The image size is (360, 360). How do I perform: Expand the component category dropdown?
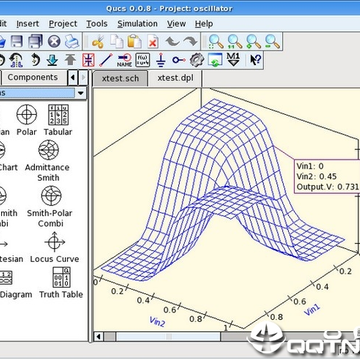[x=81, y=93]
